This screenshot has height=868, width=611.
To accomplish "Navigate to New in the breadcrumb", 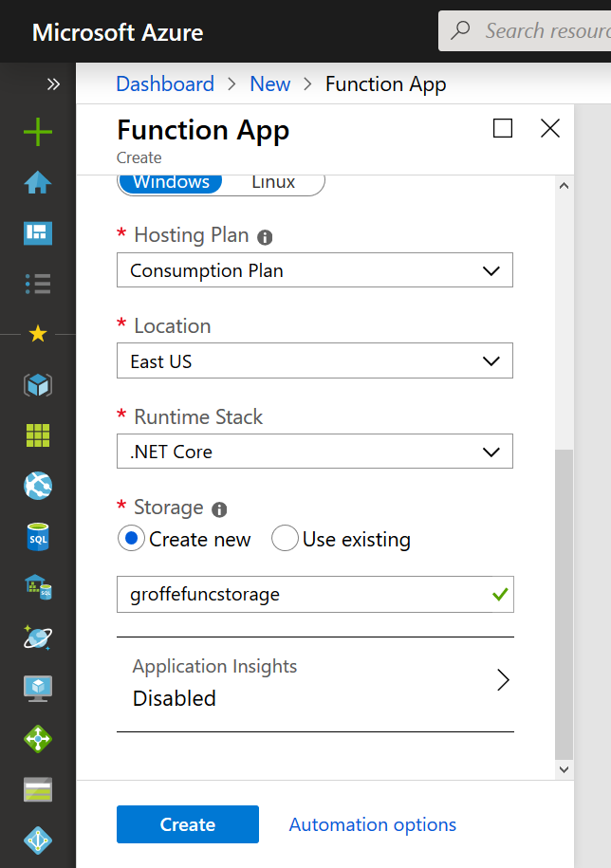I will tap(269, 83).
